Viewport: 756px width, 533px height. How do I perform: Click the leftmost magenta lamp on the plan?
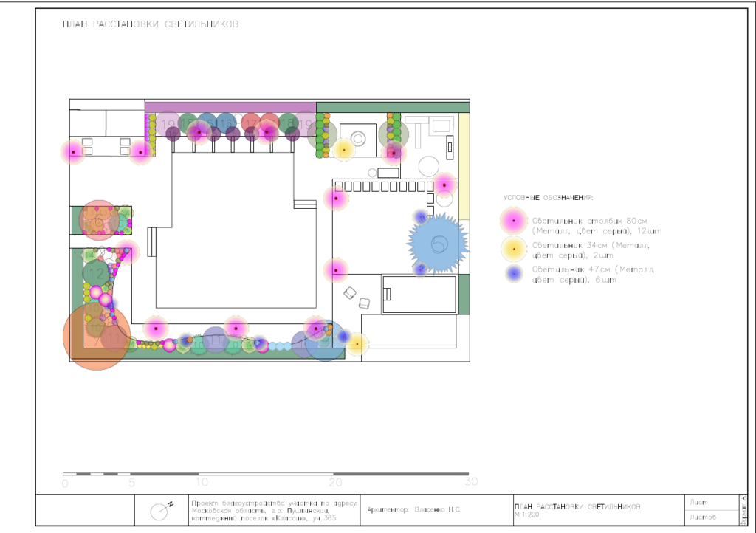coord(73,152)
